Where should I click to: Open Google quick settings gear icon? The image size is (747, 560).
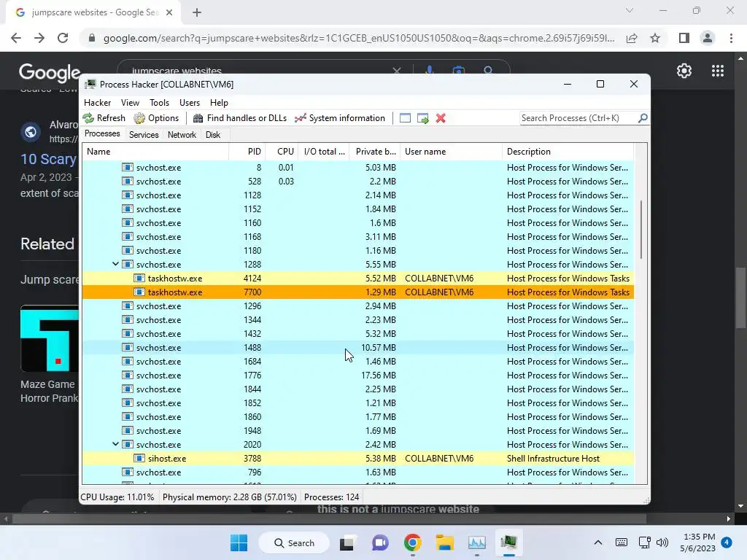684,71
